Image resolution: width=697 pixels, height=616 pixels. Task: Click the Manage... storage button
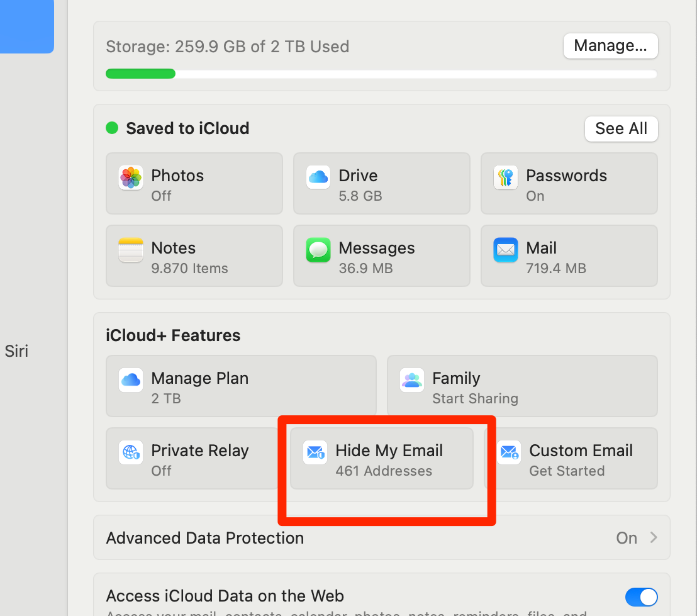[610, 46]
